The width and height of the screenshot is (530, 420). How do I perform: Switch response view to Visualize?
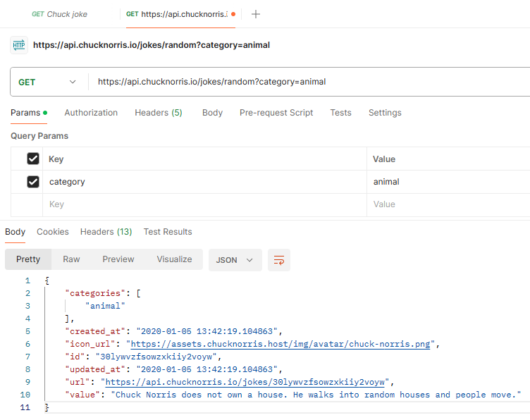pos(174,259)
